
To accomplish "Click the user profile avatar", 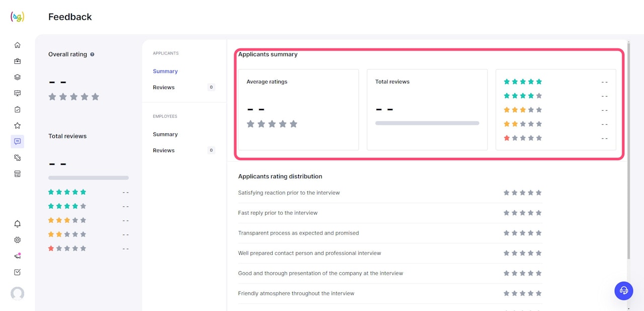I will [18, 293].
